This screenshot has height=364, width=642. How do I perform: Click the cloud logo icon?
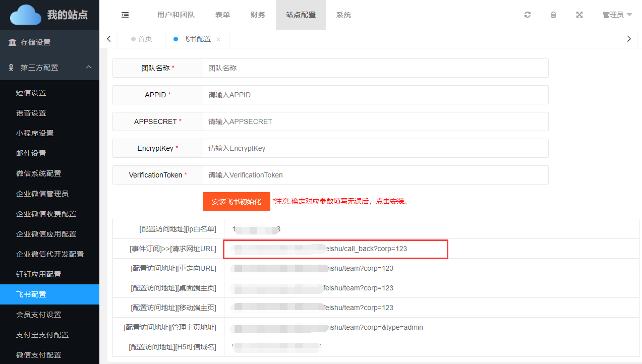click(x=26, y=15)
